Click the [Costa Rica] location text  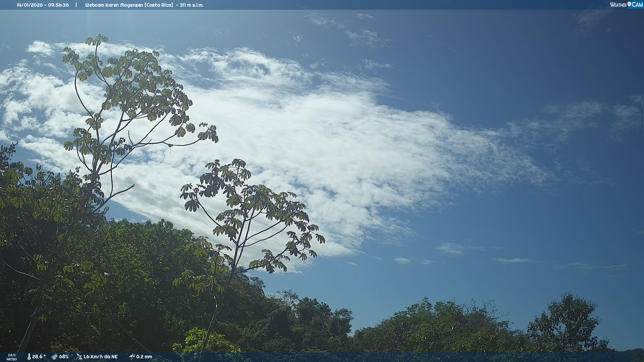point(159,5)
